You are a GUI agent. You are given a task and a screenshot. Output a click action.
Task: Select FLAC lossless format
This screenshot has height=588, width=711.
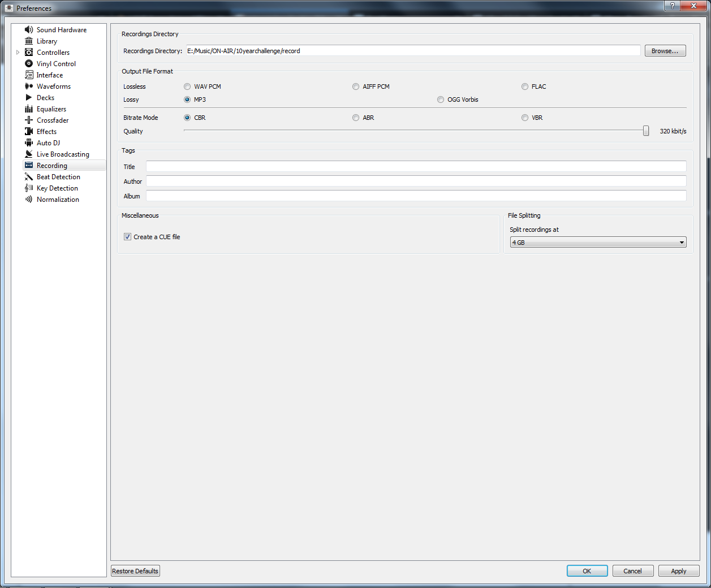pos(525,87)
